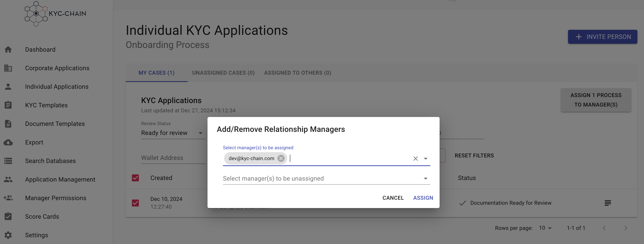Open Settings menu item
The height and width of the screenshot is (244, 644).
(37, 235)
